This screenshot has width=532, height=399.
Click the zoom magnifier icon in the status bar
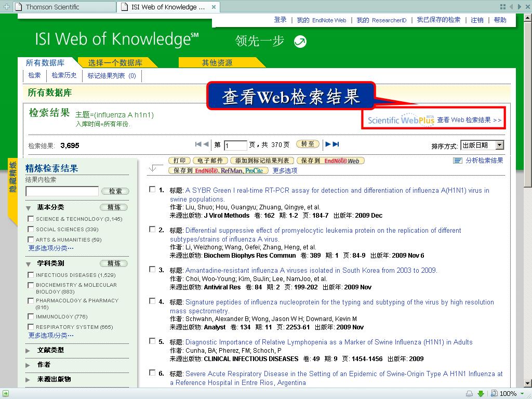[495, 393]
